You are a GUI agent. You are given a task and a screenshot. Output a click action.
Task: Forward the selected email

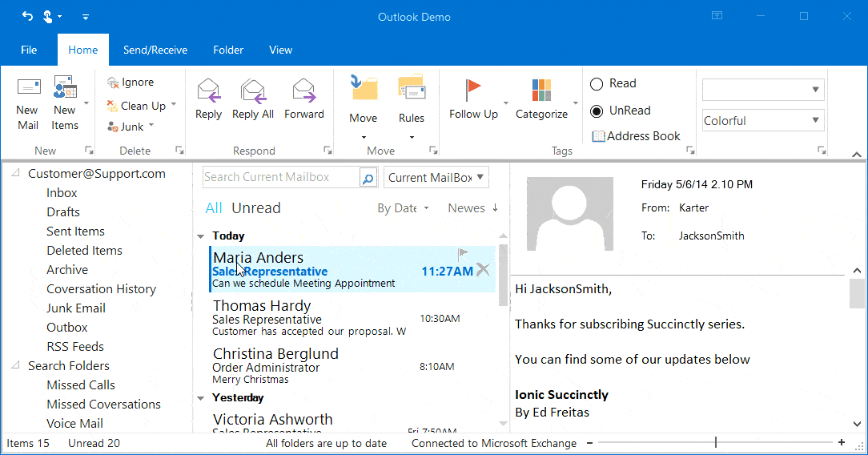tap(303, 90)
